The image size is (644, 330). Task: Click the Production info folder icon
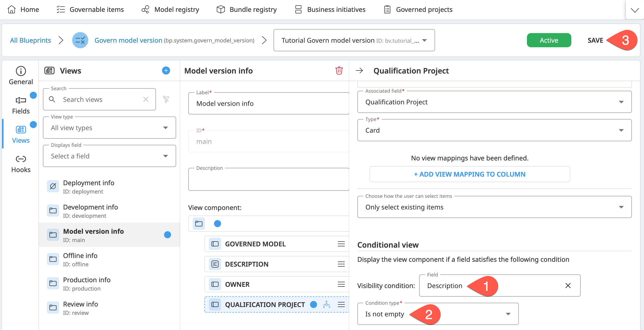[53, 283]
